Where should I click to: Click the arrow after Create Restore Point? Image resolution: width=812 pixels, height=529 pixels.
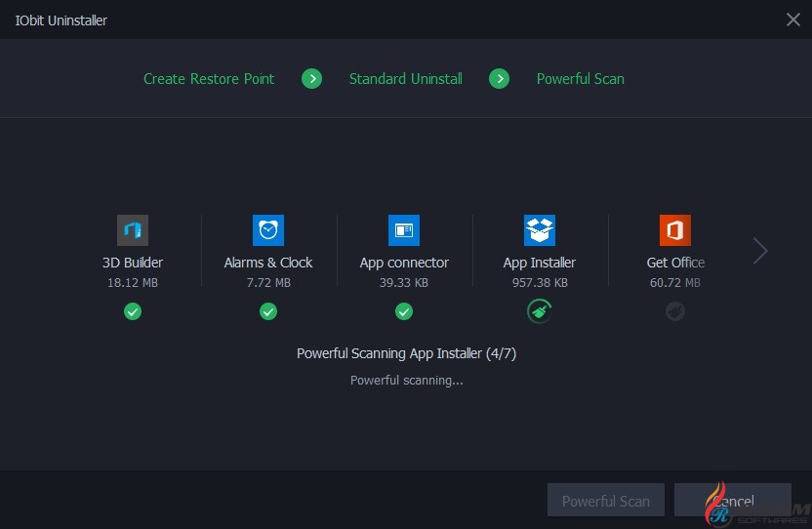click(x=312, y=79)
